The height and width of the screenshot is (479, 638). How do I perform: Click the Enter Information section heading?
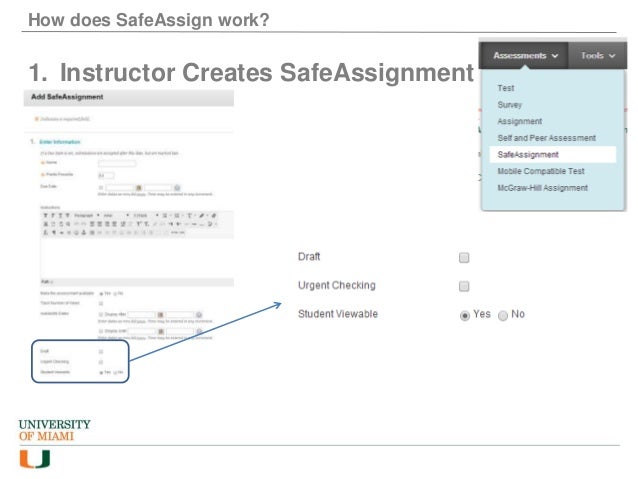point(60,142)
